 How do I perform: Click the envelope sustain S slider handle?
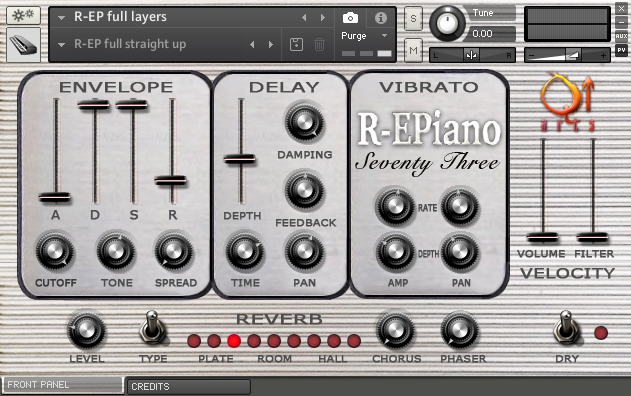(132, 105)
